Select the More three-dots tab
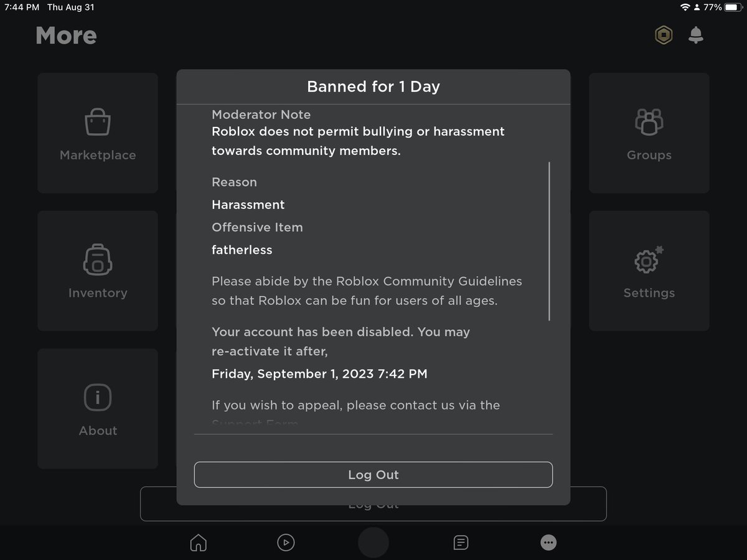Viewport: 747px width, 560px height. 548,543
